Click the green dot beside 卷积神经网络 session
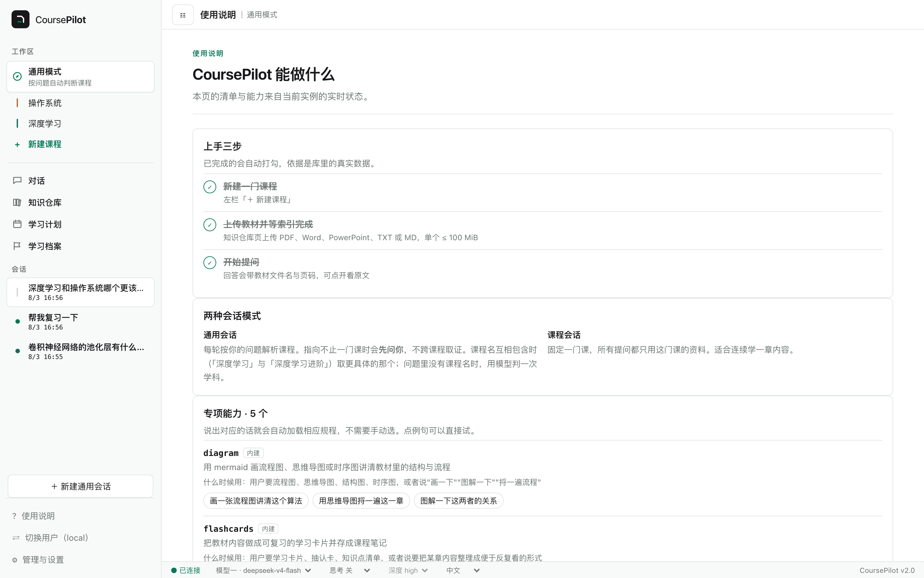 click(18, 351)
